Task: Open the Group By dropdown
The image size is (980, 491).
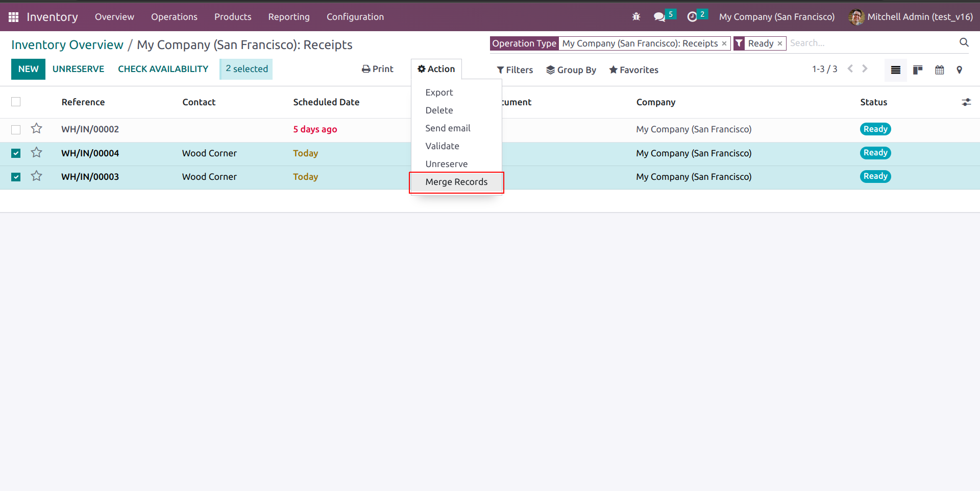Action: (571, 70)
